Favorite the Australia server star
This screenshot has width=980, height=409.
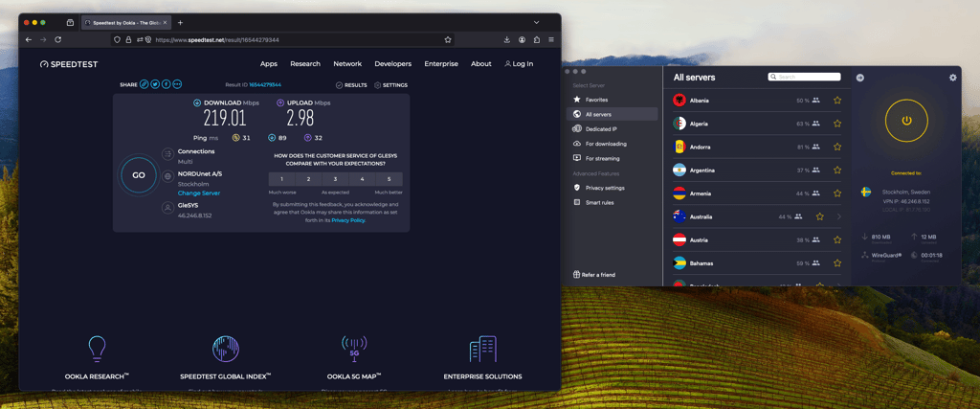pos(820,216)
